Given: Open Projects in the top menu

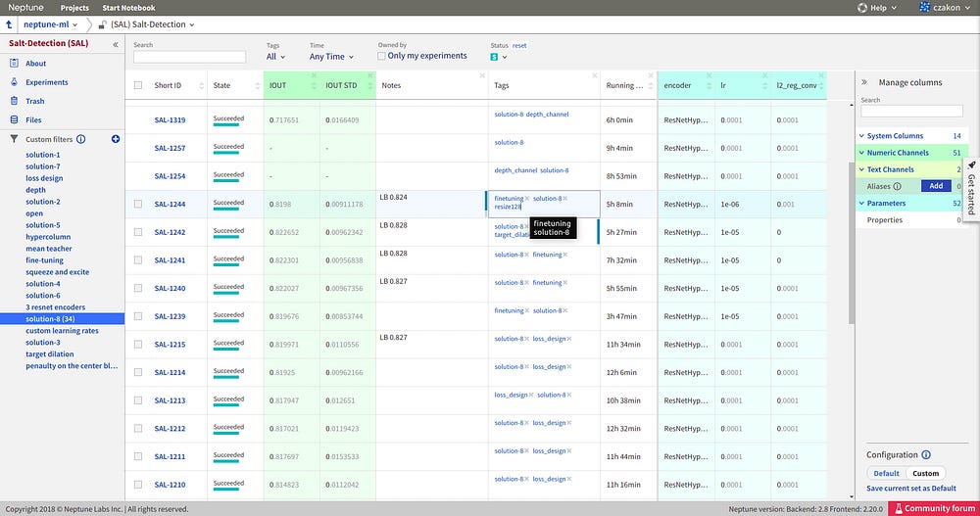Looking at the screenshot, I should click(74, 8).
